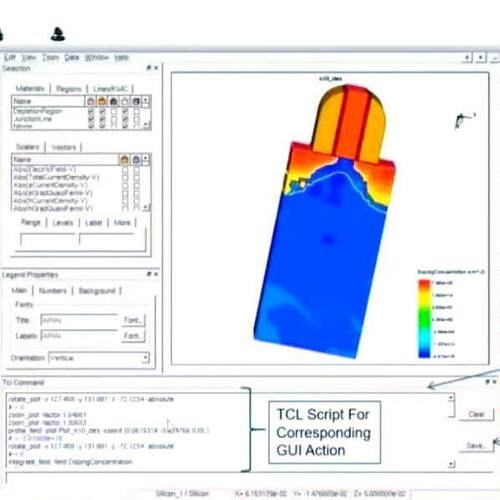Toggle fourth checkbox in DepletionRegion row
The image size is (500, 500).
(x=125, y=111)
